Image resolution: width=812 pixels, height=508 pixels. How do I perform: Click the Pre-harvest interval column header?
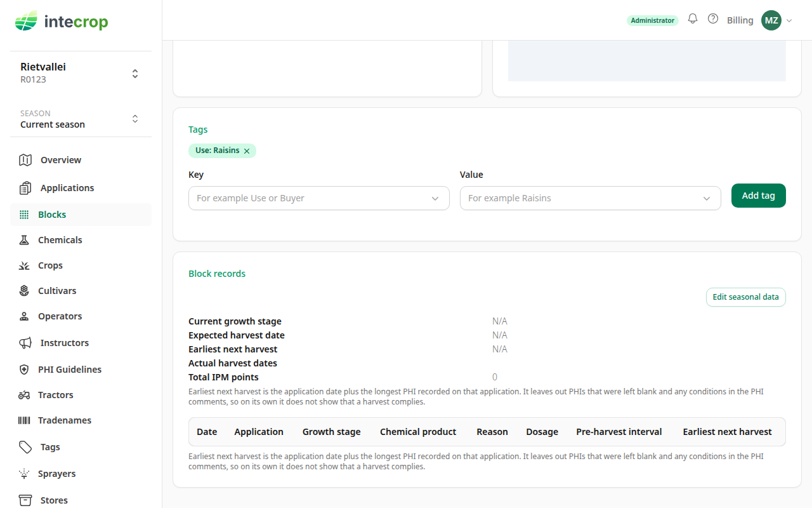tap(619, 432)
